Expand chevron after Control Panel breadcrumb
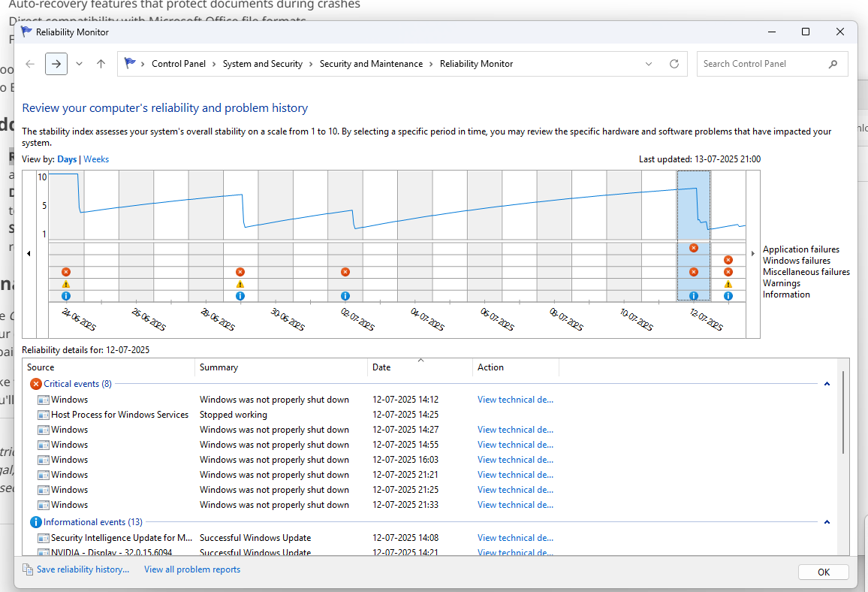 (x=214, y=65)
